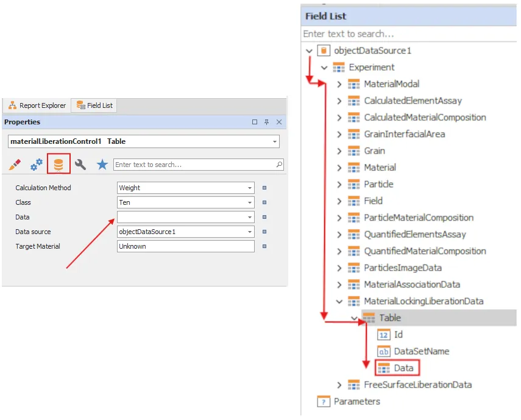Viewport: 521px width, 420px height.
Task: Expand the MaterialModal node
Action: [x=339, y=84]
